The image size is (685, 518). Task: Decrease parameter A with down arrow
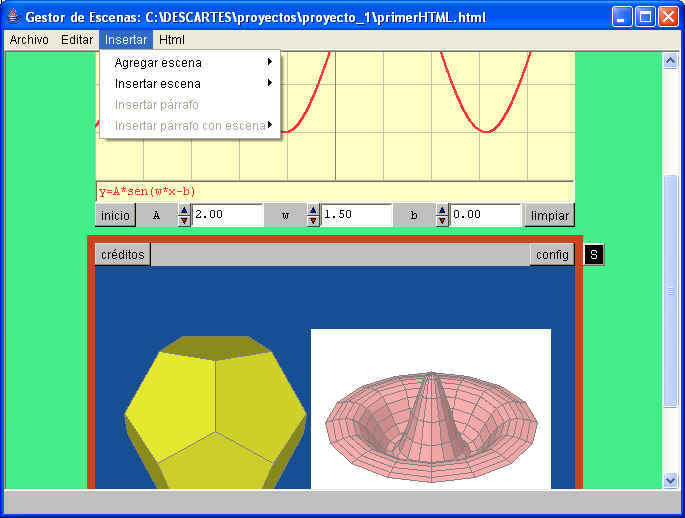point(184,221)
